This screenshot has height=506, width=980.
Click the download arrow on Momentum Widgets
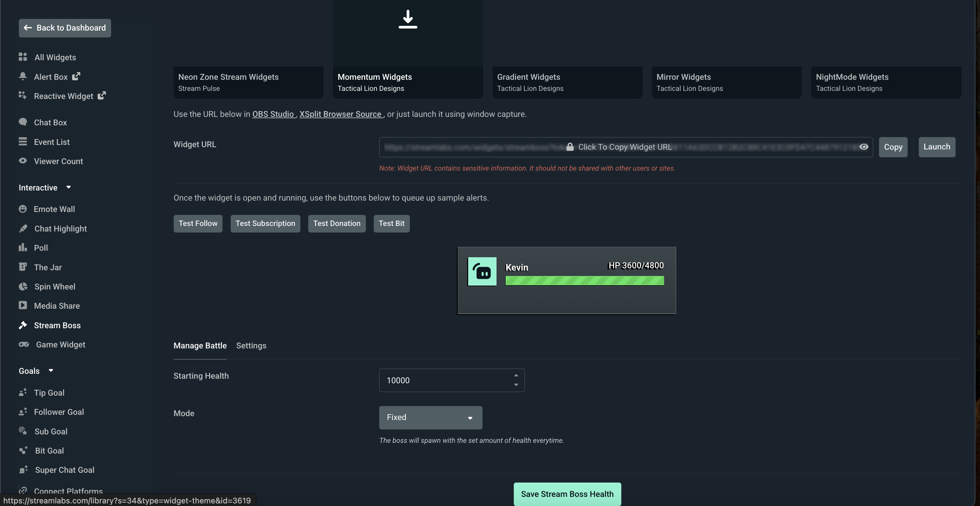(x=408, y=19)
